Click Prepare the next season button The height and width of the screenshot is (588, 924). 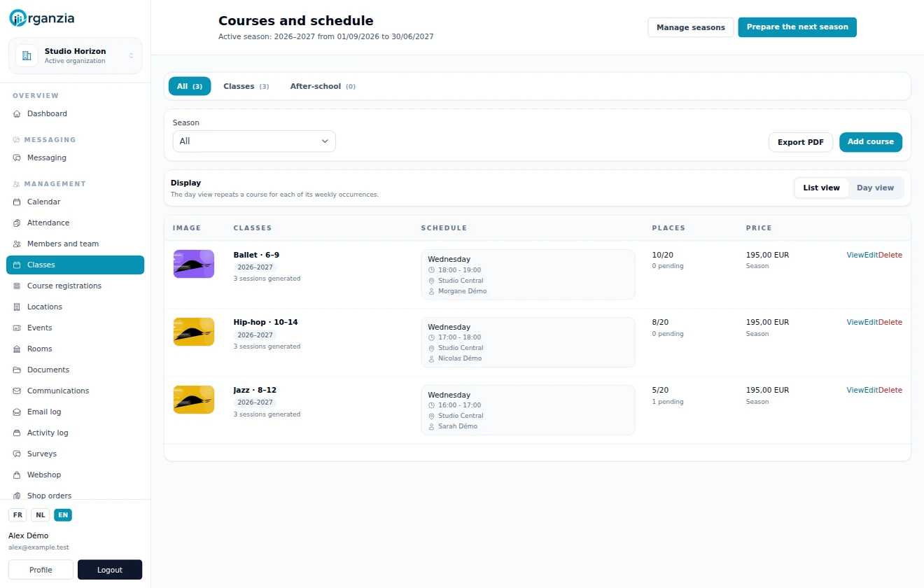pos(797,27)
